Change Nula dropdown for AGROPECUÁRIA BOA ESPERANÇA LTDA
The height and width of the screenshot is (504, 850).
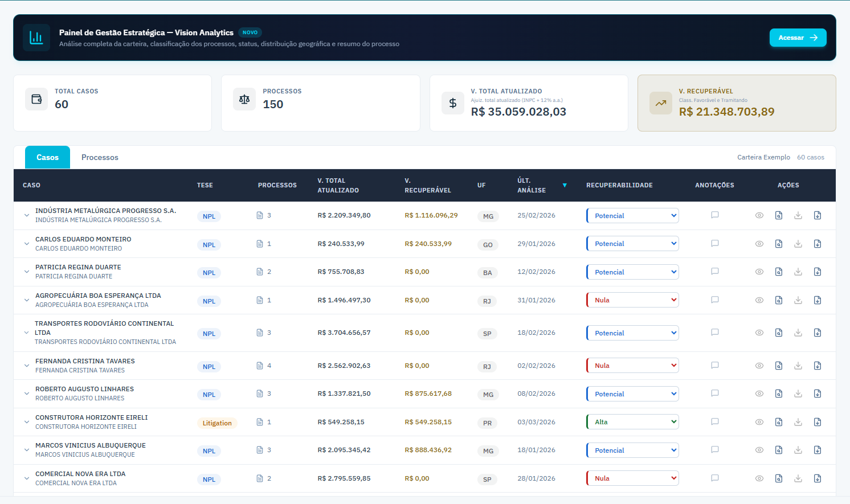632,300
